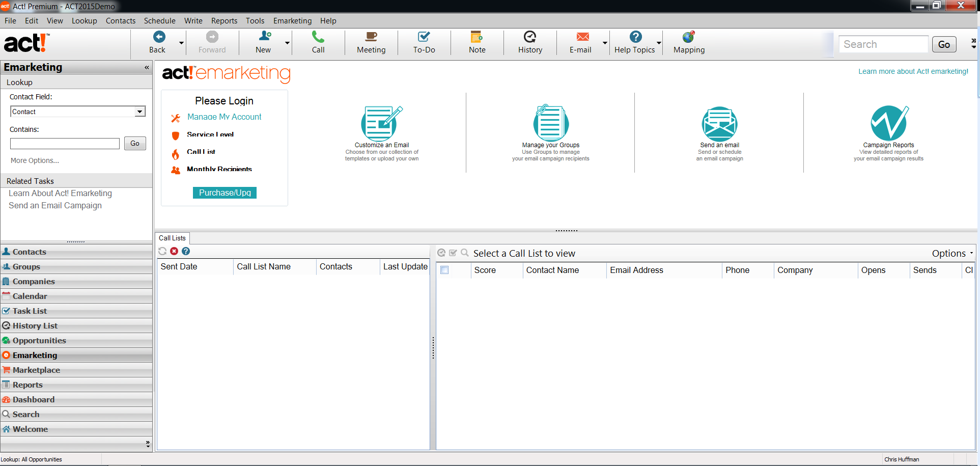
Task: Open Task List in navigation bar
Action: coord(76,311)
